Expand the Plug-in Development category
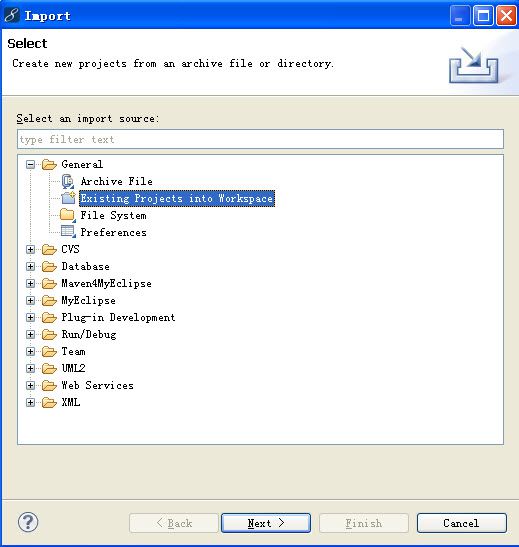 [30, 317]
